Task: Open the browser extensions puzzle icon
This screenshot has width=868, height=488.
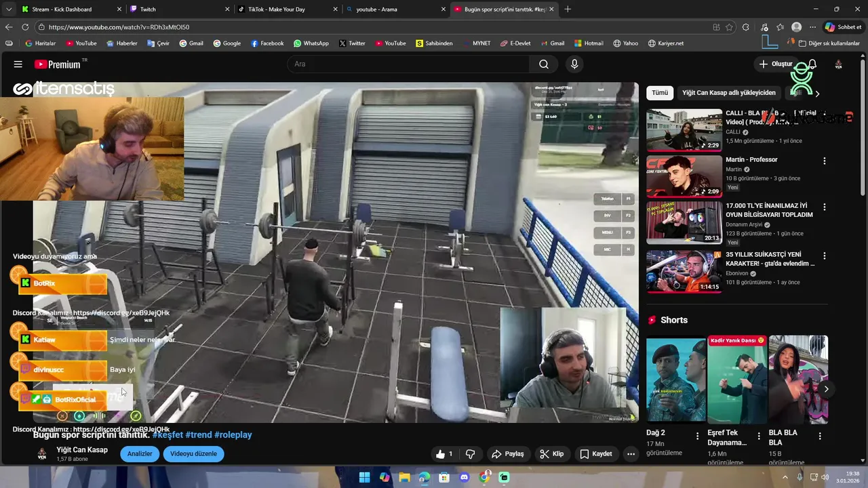Action: click(746, 27)
